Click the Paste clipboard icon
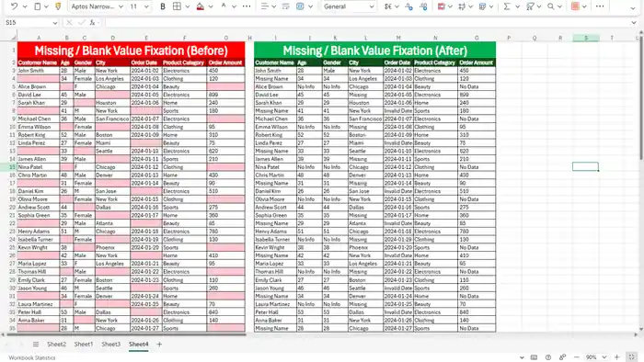The height and width of the screenshot is (362, 644). pos(38,6)
